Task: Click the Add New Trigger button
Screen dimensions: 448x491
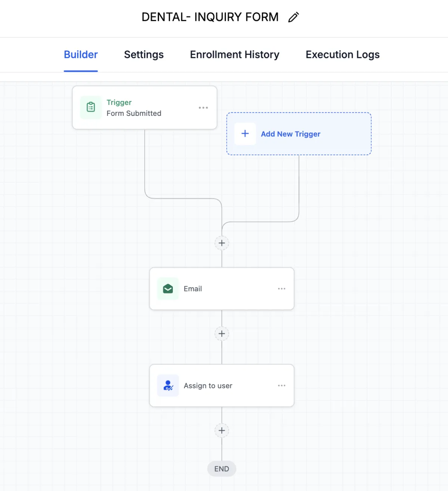Action: [x=299, y=134]
